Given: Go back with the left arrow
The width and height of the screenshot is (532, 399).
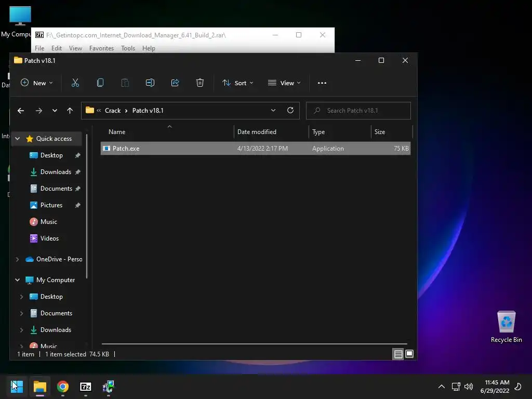Looking at the screenshot, I should pos(21,111).
